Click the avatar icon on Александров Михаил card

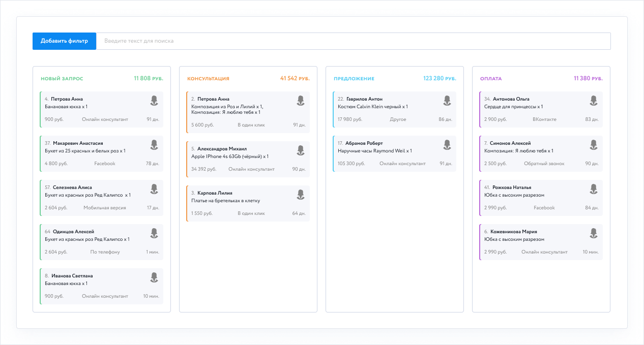click(x=301, y=150)
